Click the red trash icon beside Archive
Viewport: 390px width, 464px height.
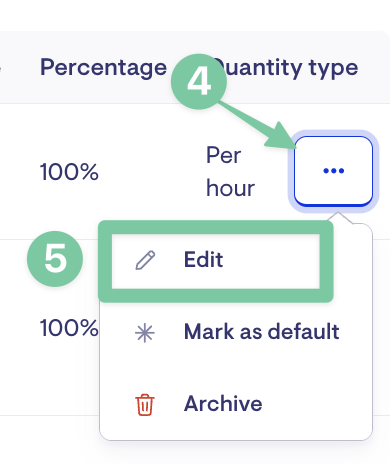tap(145, 405)
